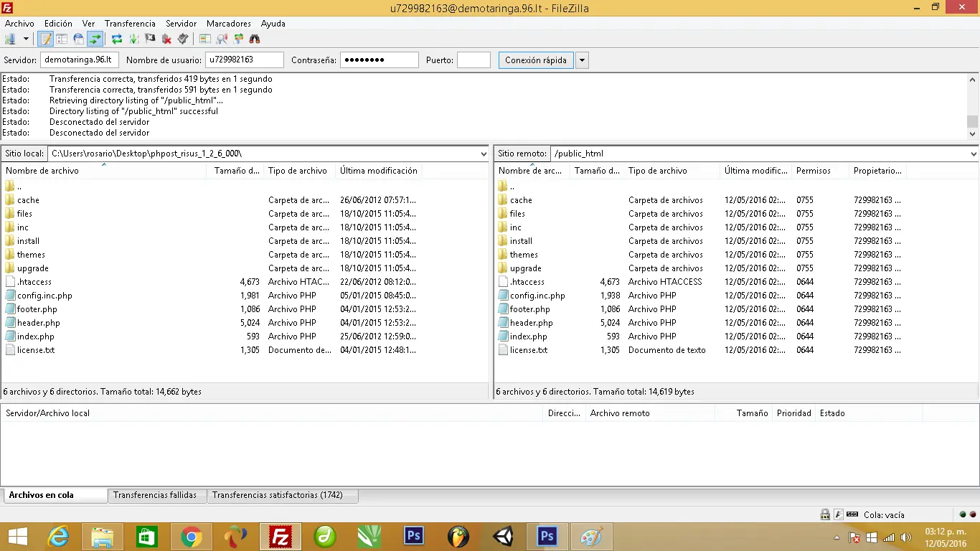980x551 pixels.
Task: Select config.inc.php file icon in local pane
Action: pyautogui.click(x=10, y=296)
